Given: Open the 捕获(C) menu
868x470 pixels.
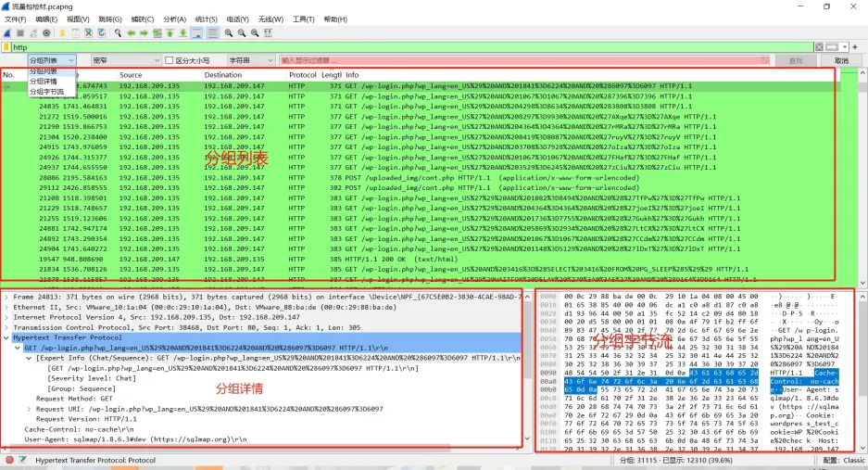Looking at the screenshot, I should click(143, 19).
